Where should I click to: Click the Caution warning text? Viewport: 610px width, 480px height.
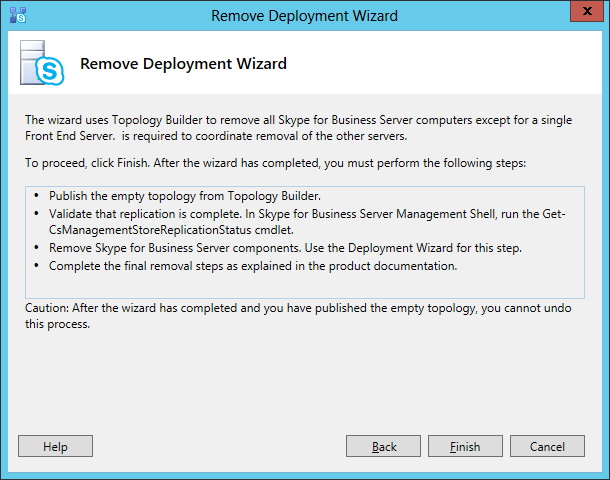(x=298, y=316)
